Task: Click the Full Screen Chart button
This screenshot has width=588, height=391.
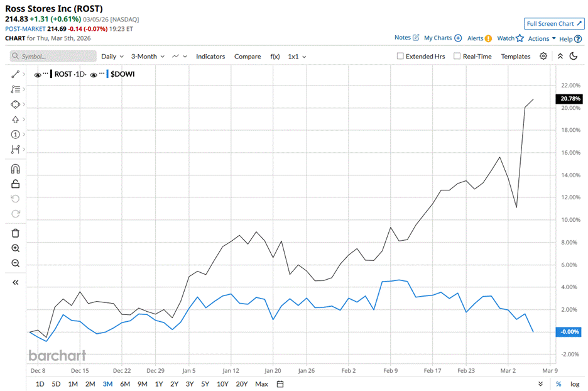Action: 554,24
